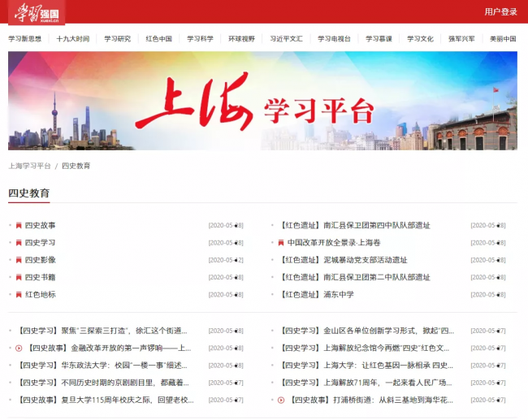528x420 pixels.
Task: Open the 学习电视台 navigation item
Action: [334, 38]
